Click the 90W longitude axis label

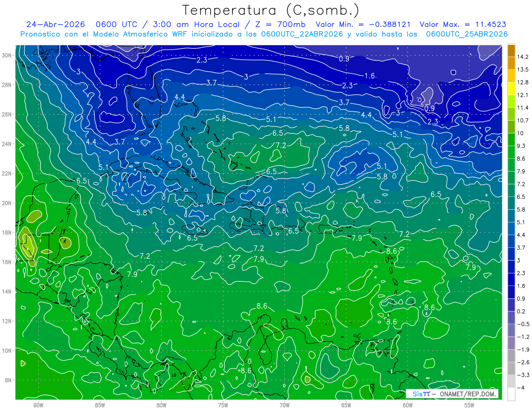coord(38,405)
